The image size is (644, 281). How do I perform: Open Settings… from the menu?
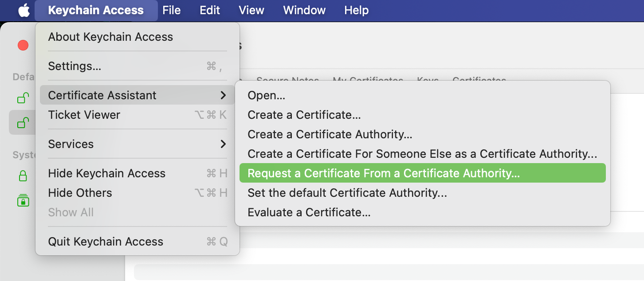(137, 66)
